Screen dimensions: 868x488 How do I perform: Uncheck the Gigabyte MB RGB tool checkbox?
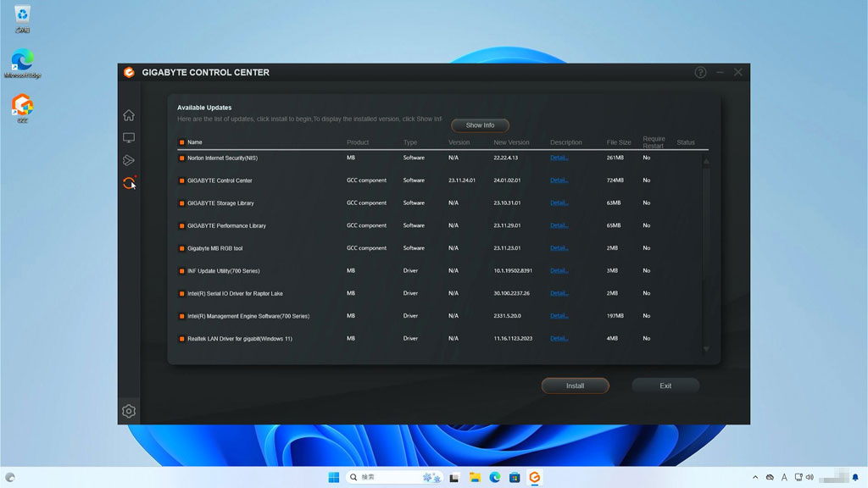pyautogui.click(x=181, y=248)
